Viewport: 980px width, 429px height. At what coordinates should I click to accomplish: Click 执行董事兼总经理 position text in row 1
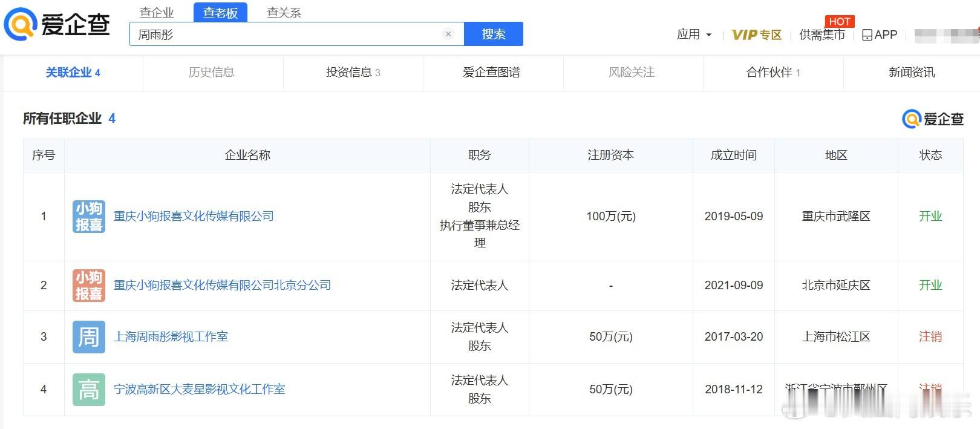pos(480,234)
